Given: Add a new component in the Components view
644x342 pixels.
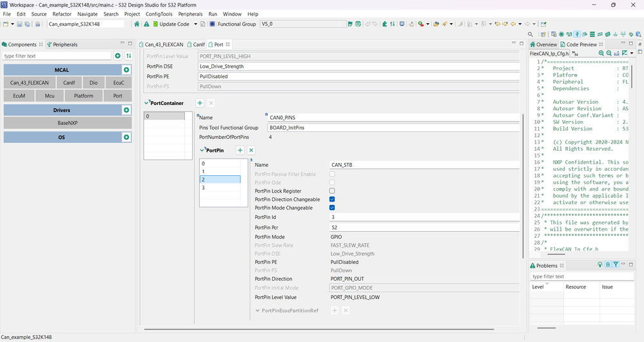Looking at the screenshot, I should click(x=118, y=55).
